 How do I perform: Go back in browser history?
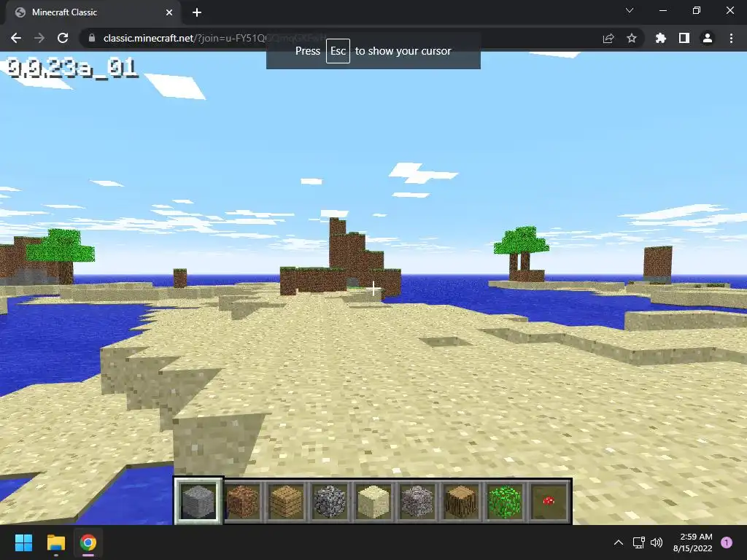16,38
